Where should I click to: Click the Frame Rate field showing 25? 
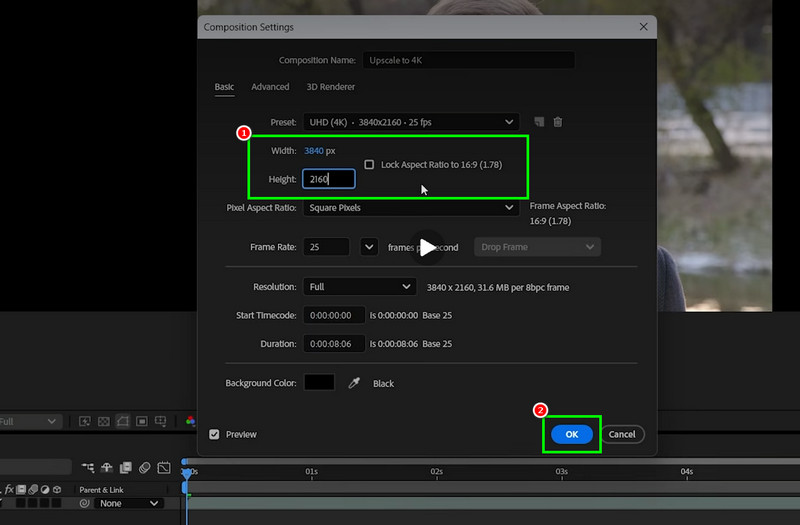click(x=327, y=247)
